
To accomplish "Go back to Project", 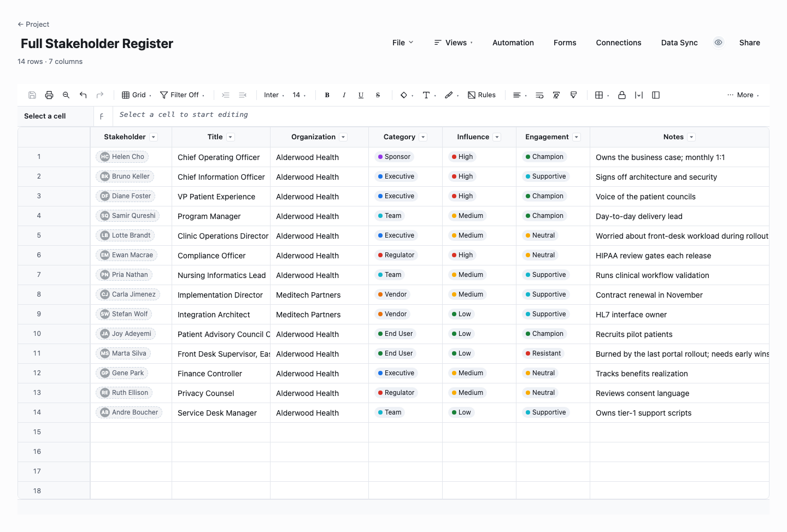I will tap(33, 24).
